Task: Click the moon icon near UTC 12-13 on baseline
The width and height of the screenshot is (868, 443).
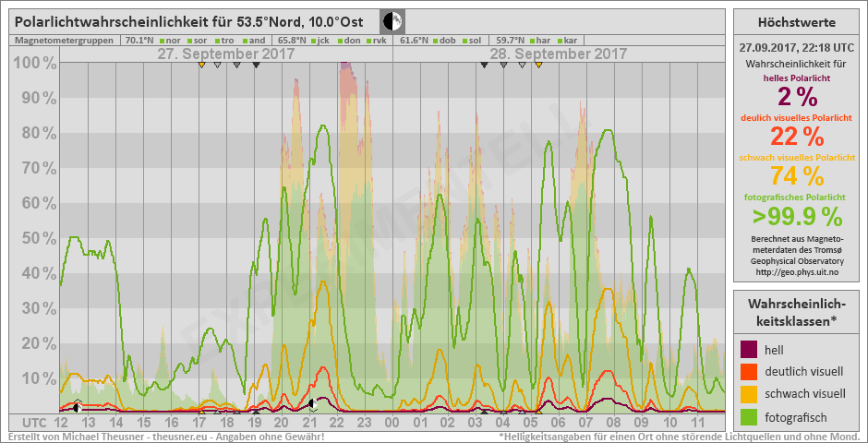Action: pos(77,407)
